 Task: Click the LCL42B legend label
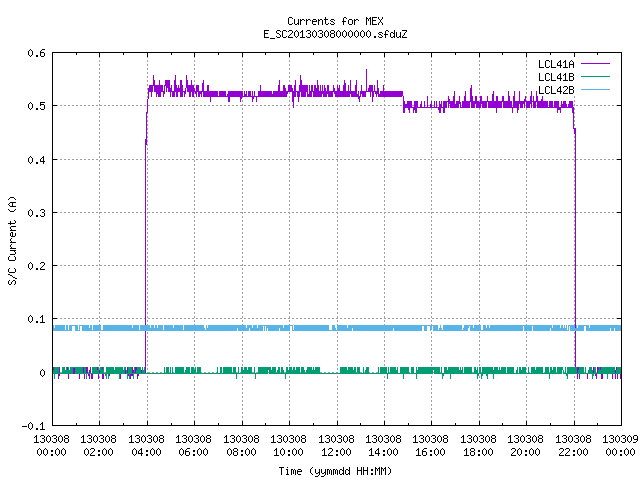click(556, 90)
